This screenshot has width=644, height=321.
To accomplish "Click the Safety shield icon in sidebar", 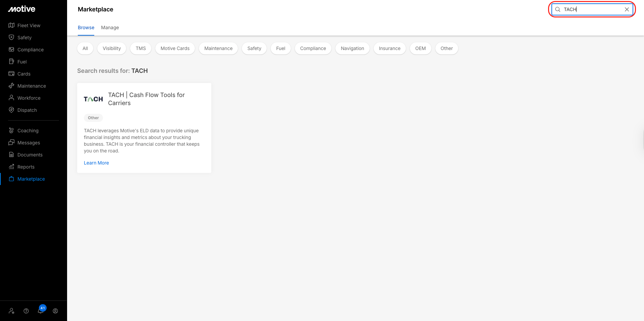I will tap(11, 38).
